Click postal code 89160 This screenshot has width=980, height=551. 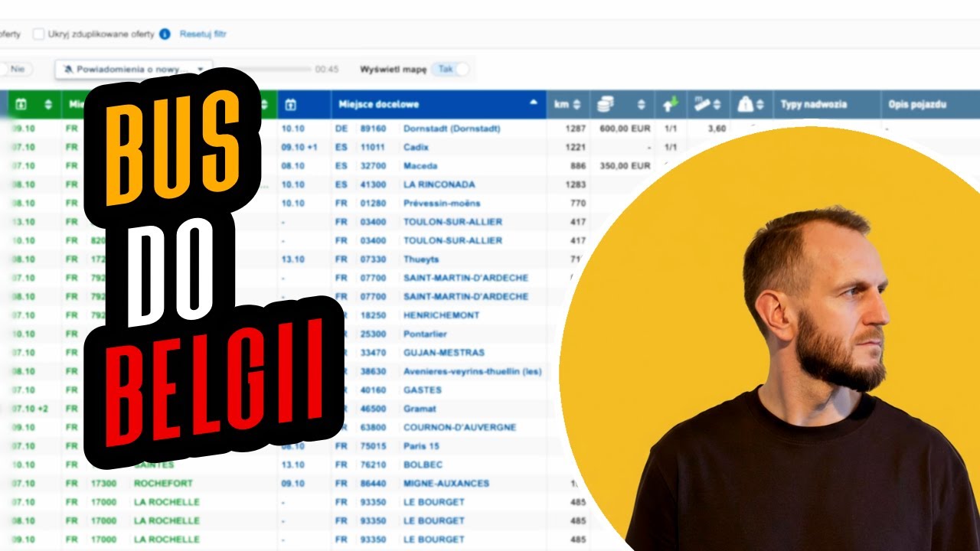coord(373,129)
